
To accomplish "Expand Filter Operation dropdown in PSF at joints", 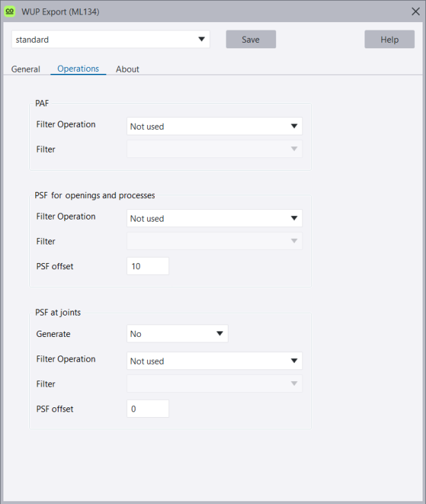I will [215, 361].
